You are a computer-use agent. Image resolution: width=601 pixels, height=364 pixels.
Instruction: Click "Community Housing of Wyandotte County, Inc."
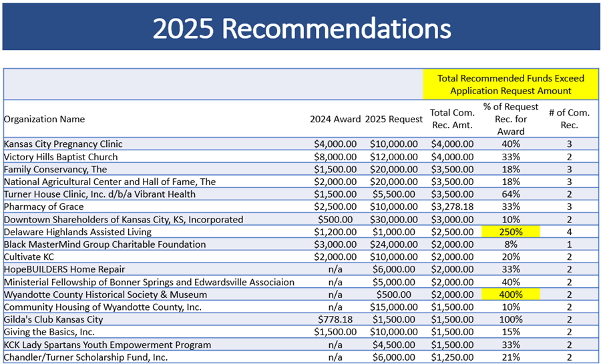103,307
